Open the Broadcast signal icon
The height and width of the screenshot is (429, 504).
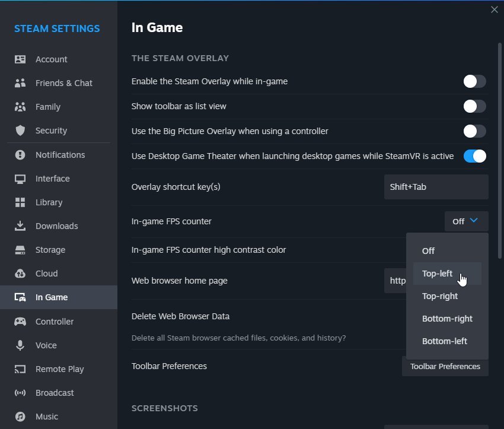point(20,393)
